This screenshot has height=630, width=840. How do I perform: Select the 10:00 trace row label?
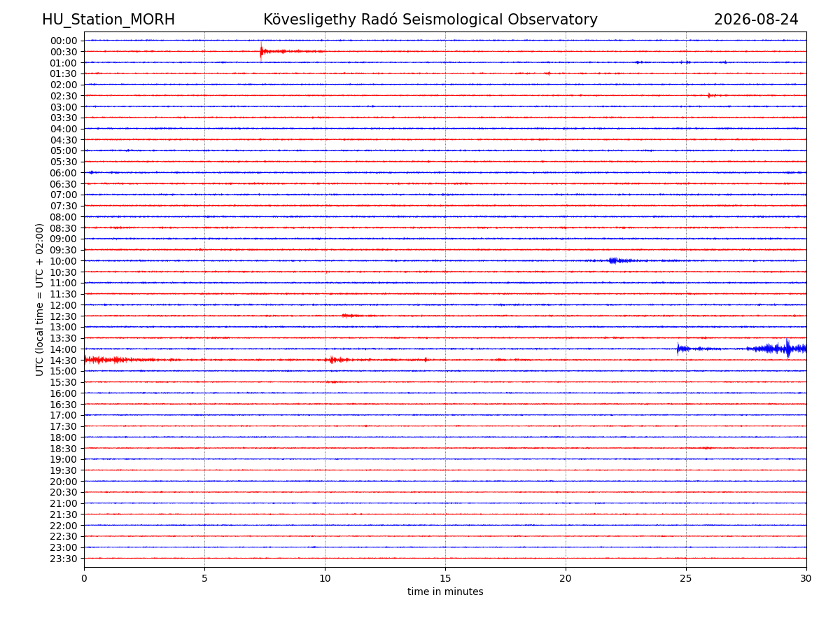[64, 261]
